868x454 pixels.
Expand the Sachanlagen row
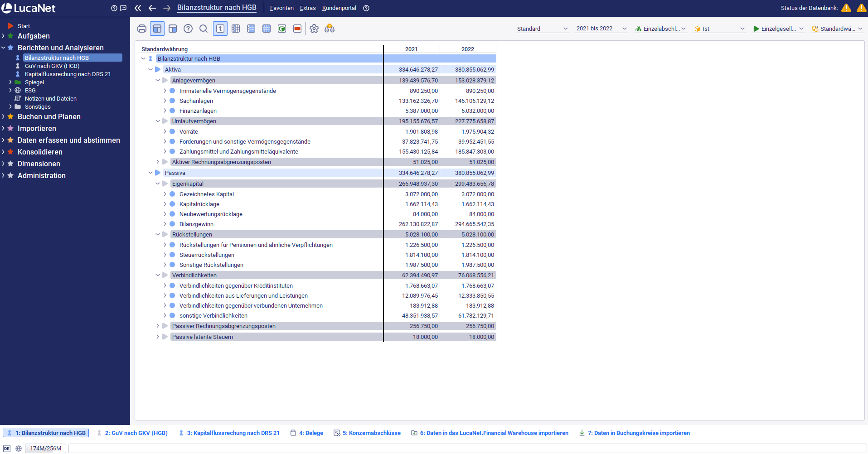click(165, 101)
